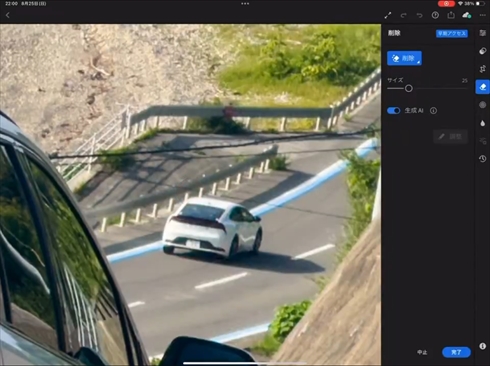The image size is (490, 366).
Task: Open the versions history clock icon
Action: click(483, 159)
